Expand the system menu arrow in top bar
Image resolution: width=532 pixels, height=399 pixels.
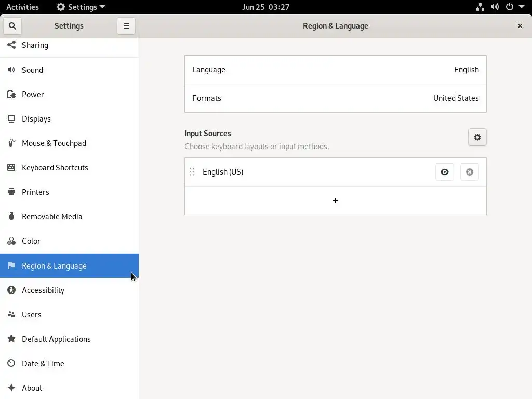[x=522, y=7]
